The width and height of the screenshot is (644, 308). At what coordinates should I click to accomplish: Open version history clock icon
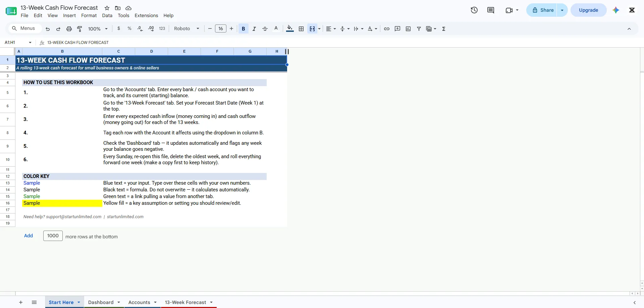(474, 10)
